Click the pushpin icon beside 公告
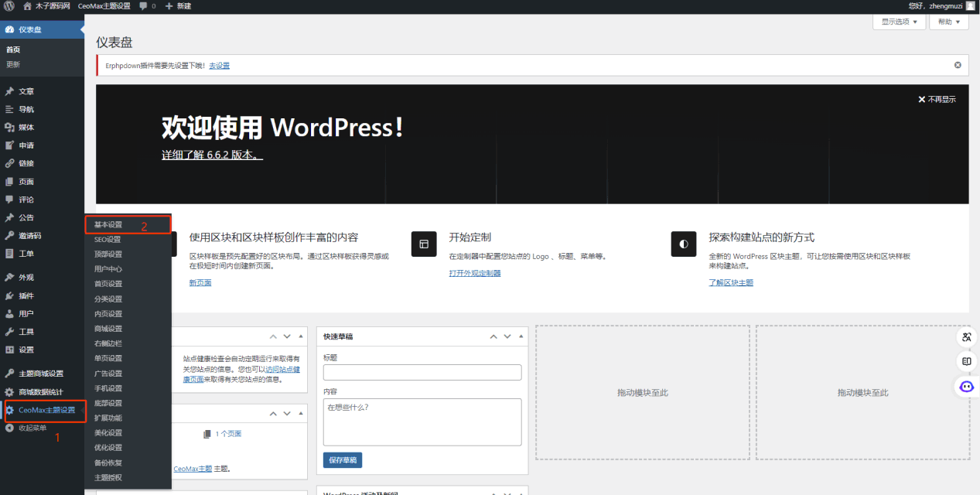Viewport: 980px width, 495px height. 9,217
